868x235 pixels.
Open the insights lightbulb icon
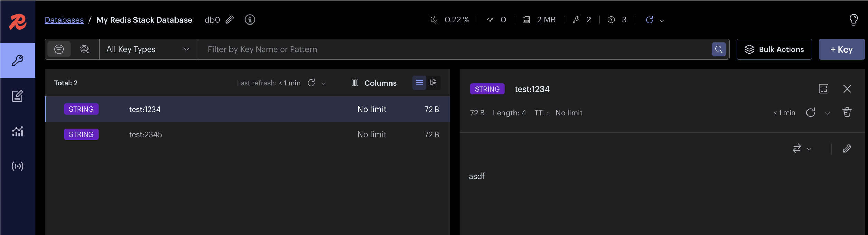click(x=853, y=20)
